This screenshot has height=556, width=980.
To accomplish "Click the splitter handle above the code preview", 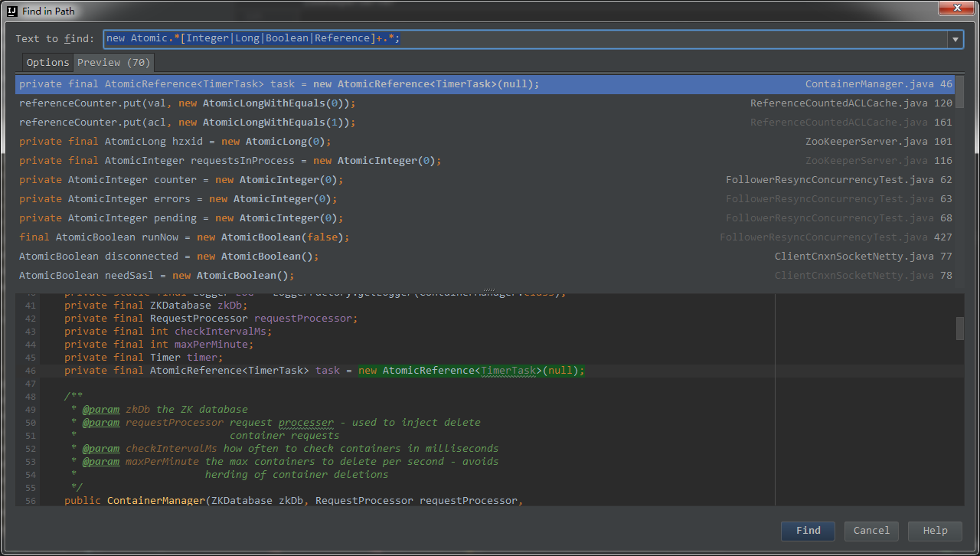I will (489, 290).
